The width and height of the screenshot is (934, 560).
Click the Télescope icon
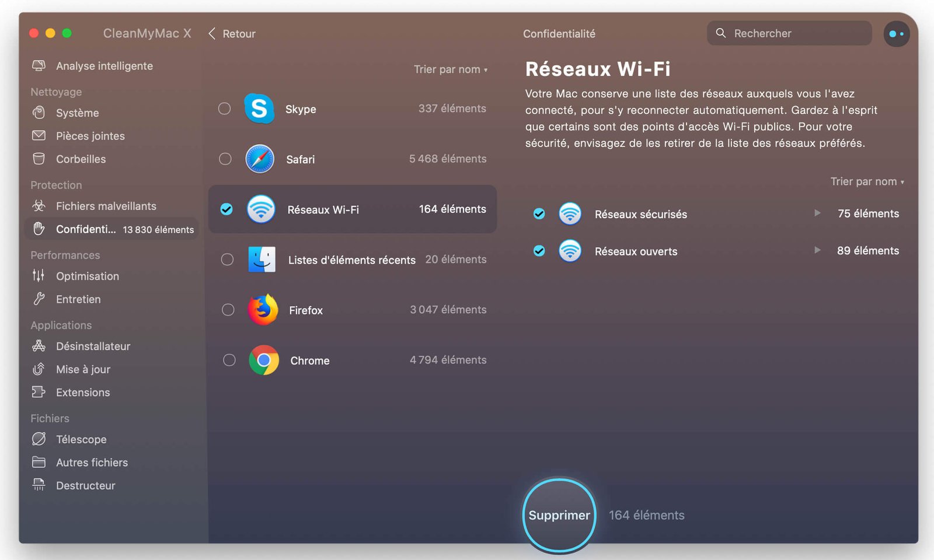click(39, 439)
